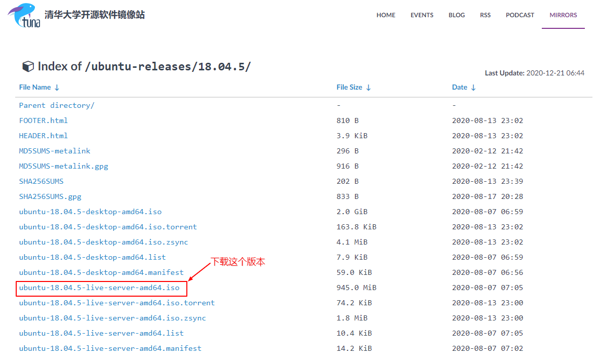This screenshot has width=597, height=364.
Task: Open the RSS nav link
Action: tap(485, 15)
